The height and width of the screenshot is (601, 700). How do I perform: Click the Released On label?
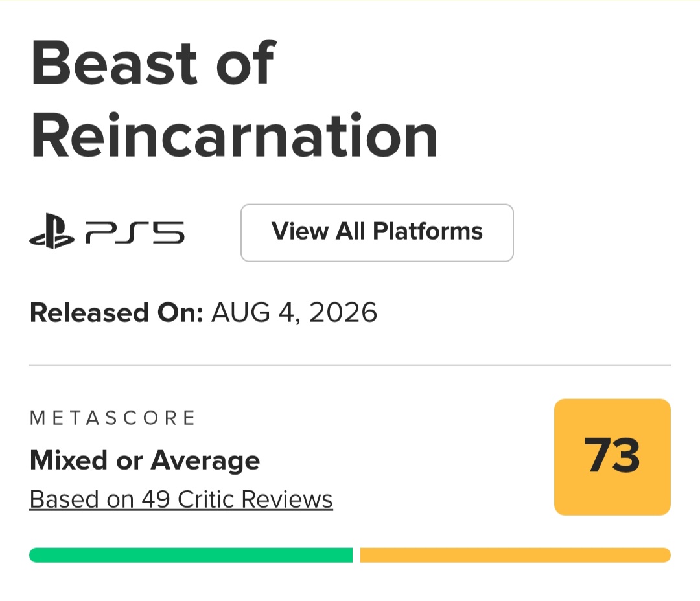[x=117, y=312]
